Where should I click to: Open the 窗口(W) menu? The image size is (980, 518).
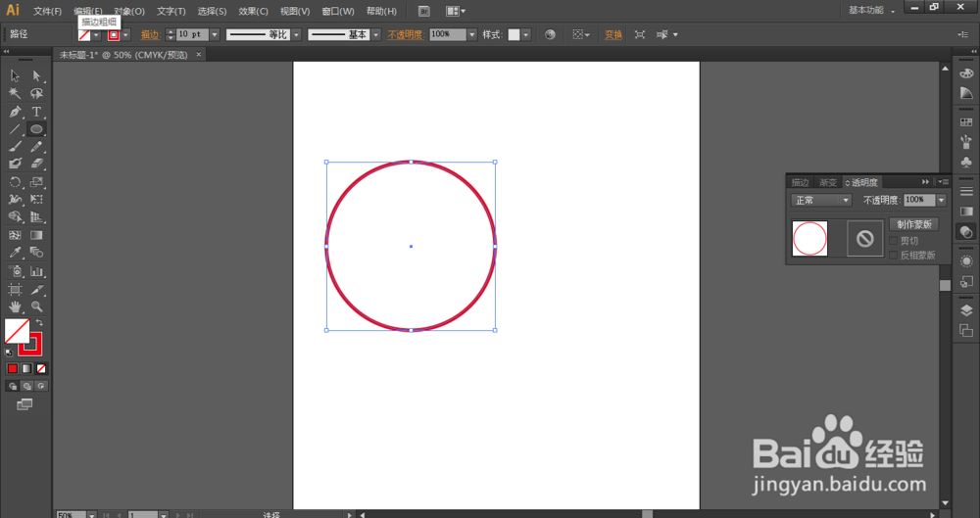(338, 11)
